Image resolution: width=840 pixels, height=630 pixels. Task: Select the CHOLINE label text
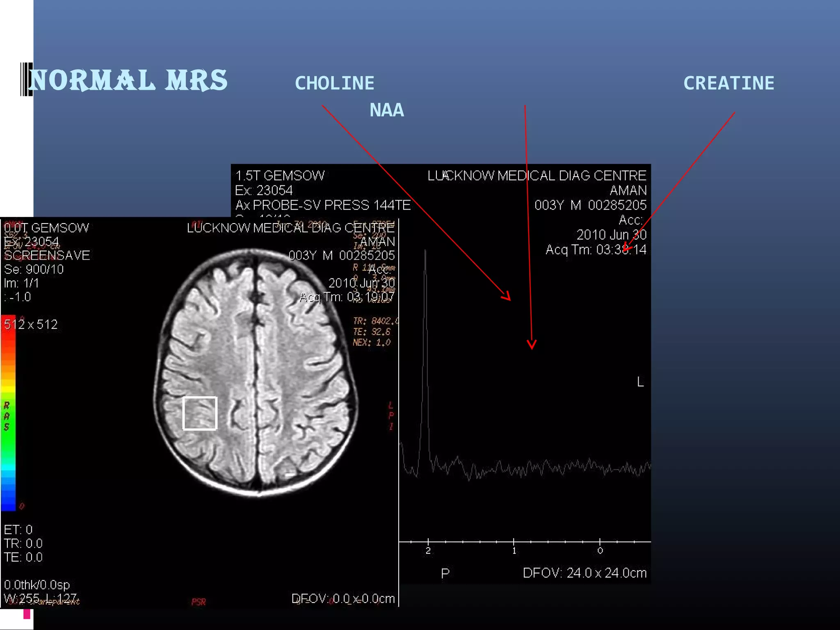(x=334, y=83)
